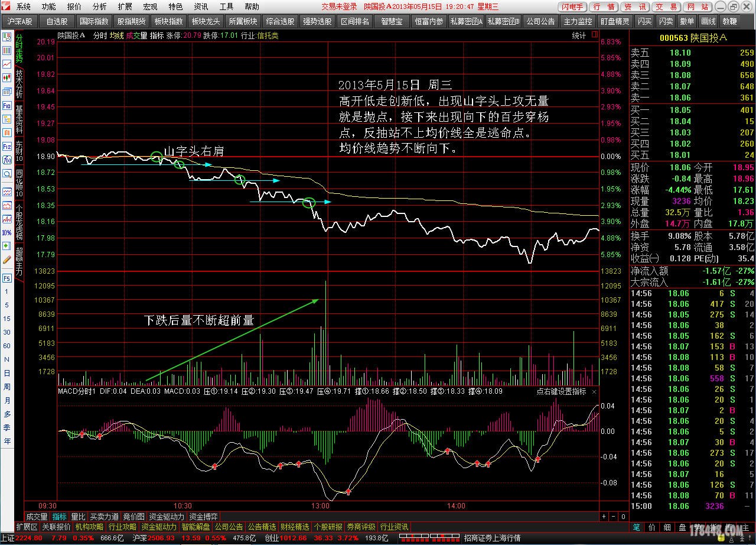Image resolution: width=756 pixels, height=545 pixels.
Task: Switch to 基本资料 vertical tab
Action: coord(19,120)
